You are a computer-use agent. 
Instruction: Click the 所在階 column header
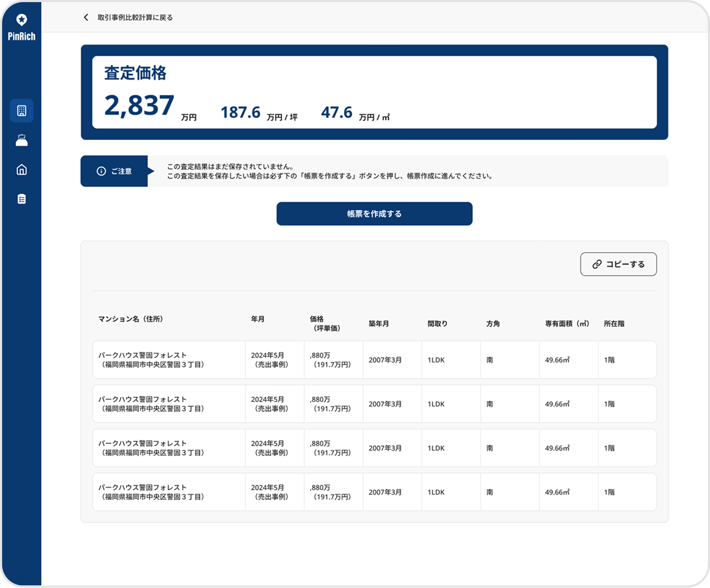point(614,324)
